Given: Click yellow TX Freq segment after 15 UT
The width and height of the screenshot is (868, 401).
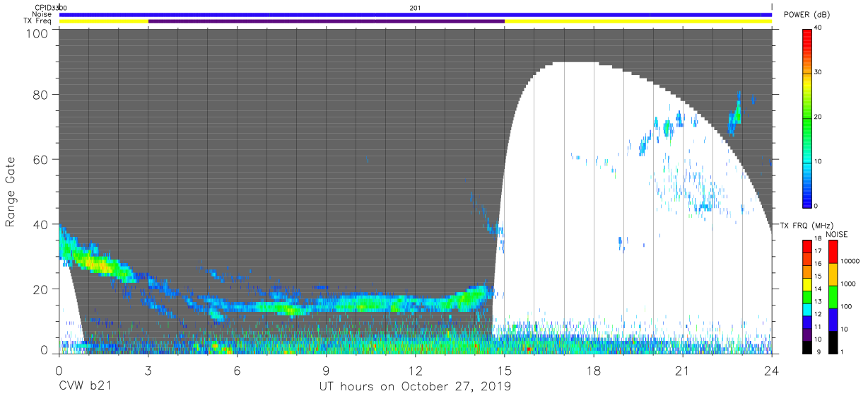Looking at the screenshot, I should pos(638,21).
